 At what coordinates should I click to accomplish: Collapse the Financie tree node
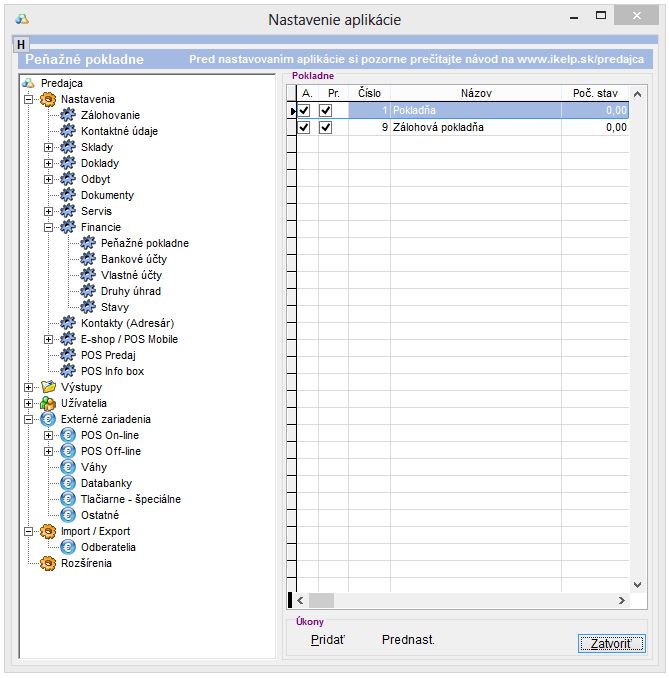48,227
